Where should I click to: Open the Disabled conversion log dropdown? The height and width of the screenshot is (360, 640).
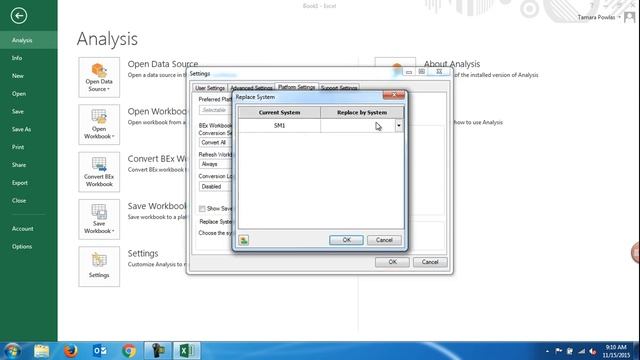coord(216,187)
